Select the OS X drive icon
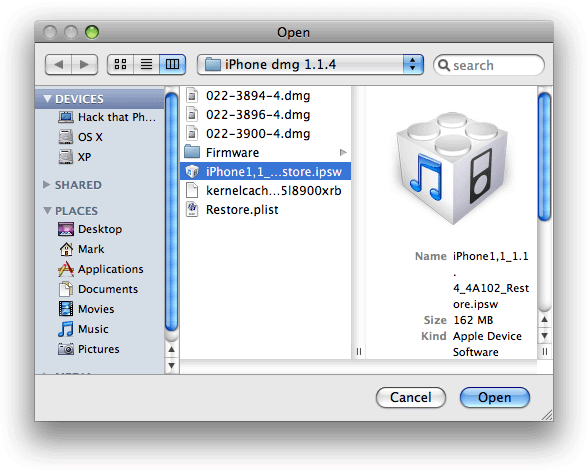This screenshot has width=586, height=473. pos(66,137)
